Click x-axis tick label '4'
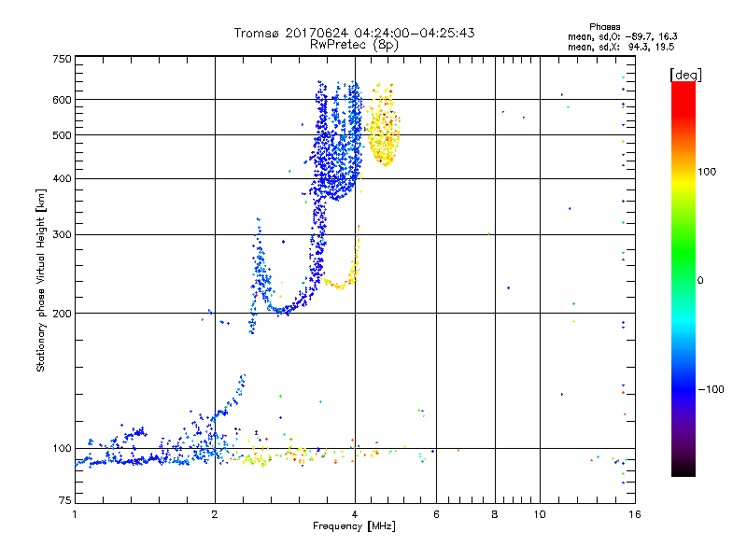The height and width of the screenshot is (560, 747). point(355,514)
